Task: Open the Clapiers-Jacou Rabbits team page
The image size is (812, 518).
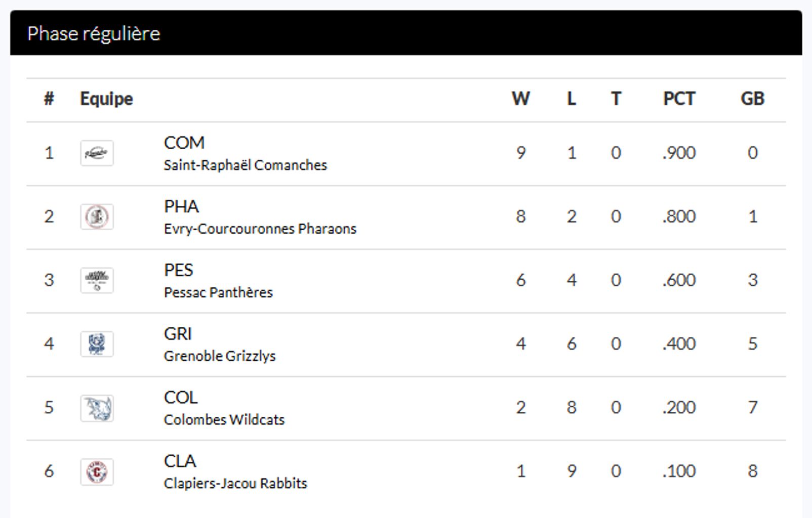Action: click(x=235, y=484)
